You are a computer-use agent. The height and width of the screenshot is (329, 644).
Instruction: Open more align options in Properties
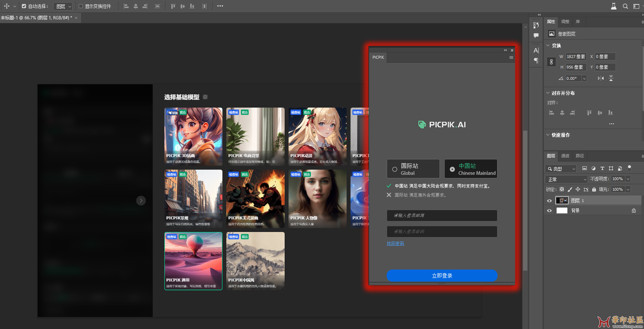click(612, 124)
